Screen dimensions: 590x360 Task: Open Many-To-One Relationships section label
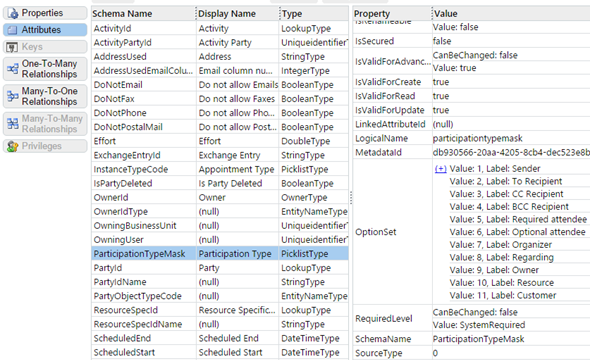(49, 96)
